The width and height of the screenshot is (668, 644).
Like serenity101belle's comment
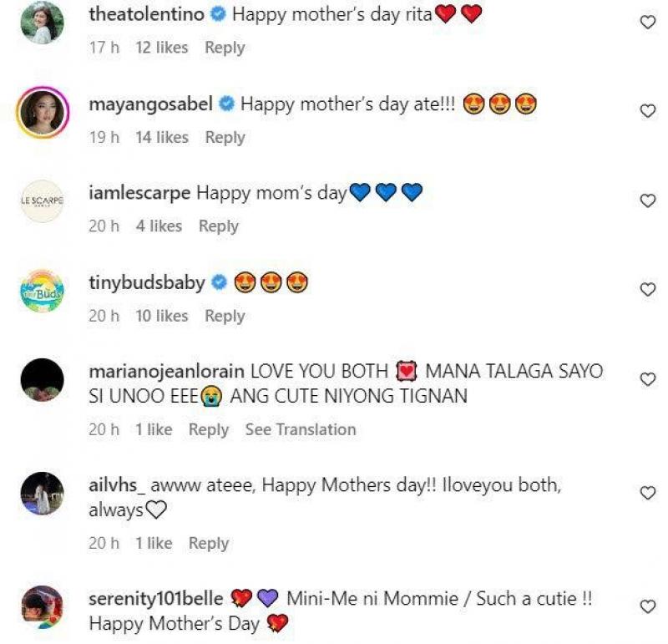[647, 606]
